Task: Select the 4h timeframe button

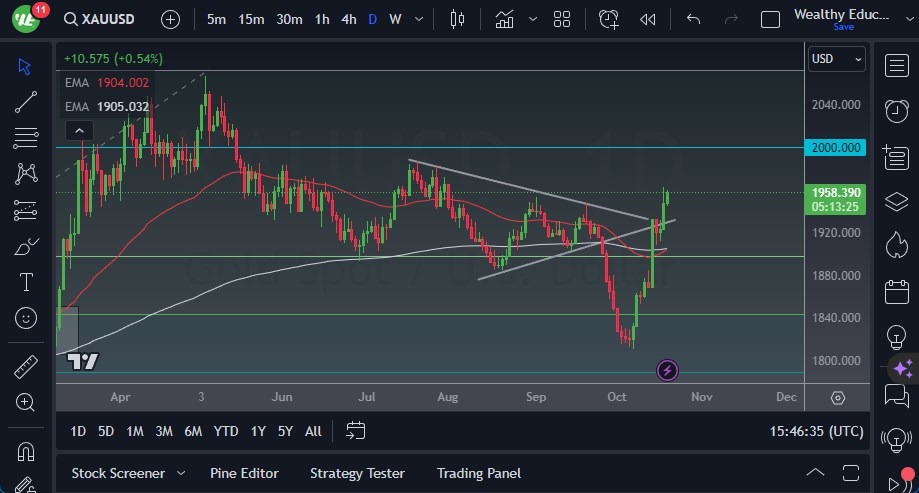Action: [348, 19]
